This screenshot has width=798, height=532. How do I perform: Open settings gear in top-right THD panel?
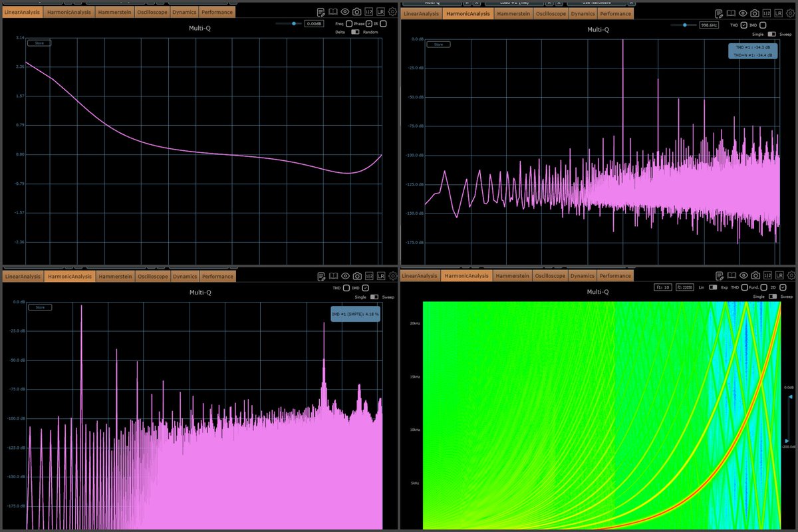[790, 13]
